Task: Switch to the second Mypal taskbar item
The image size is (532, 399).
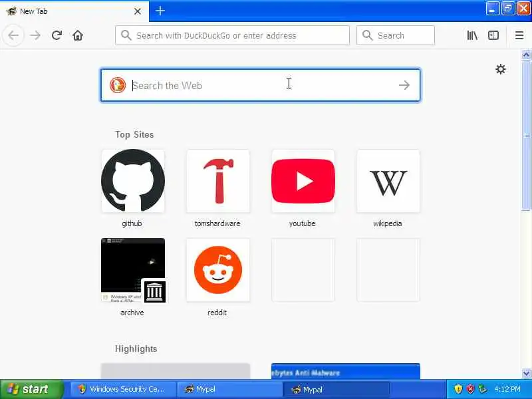Action: click(x=336, y=390)
